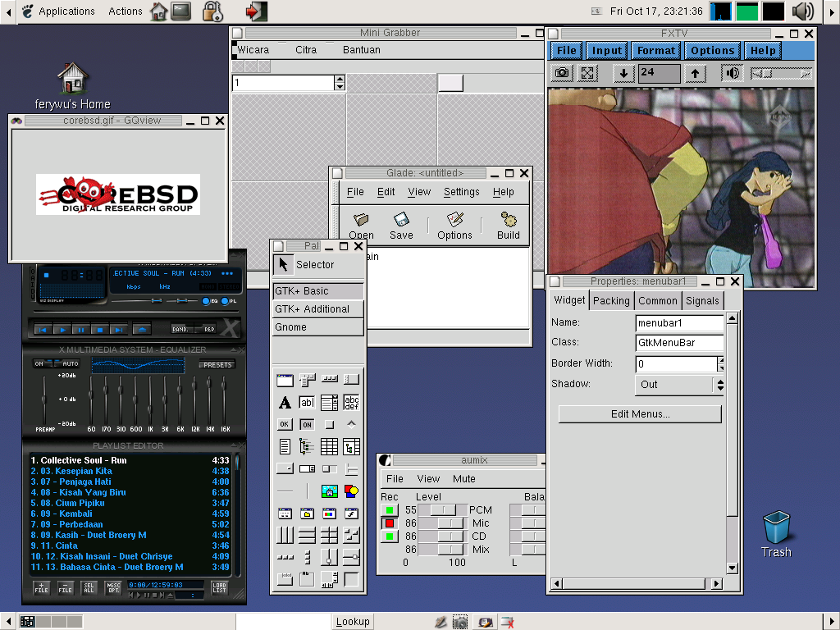Stop playback in XMMS
The image size is (840, 630).
point(99,330)
